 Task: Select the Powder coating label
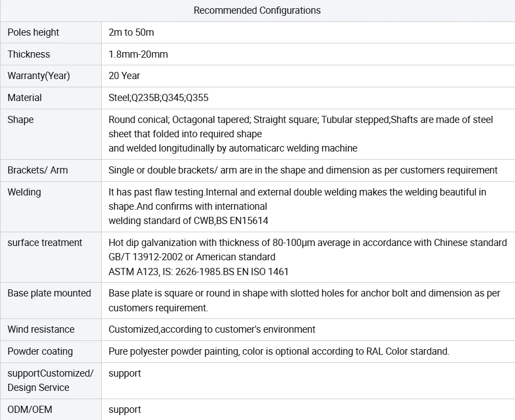(x=40, y=351)
